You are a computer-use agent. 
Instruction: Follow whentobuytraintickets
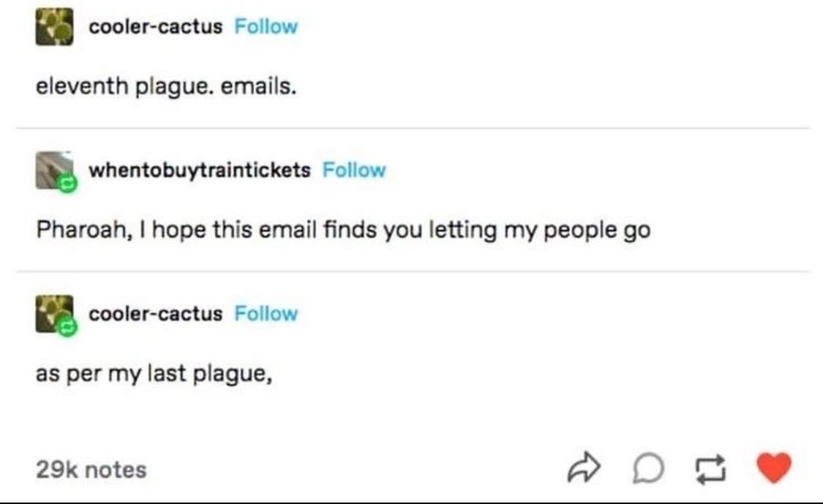(354, 170)
